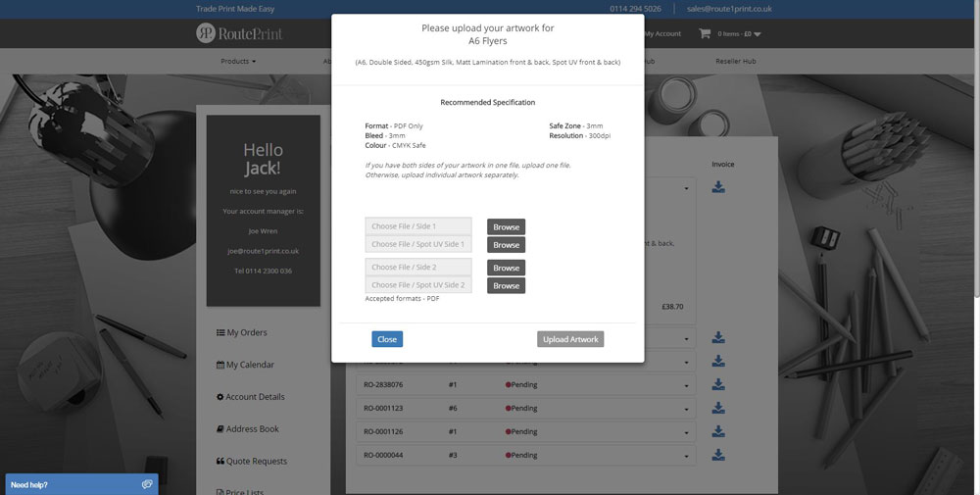This screenshot has height=495, width=980.
Task: Browse for Side 1 artwork file
Action: [506, 226]
